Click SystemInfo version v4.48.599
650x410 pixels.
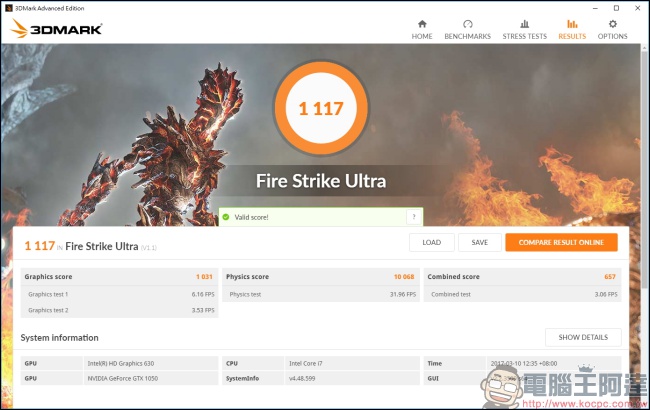point(302,378)
